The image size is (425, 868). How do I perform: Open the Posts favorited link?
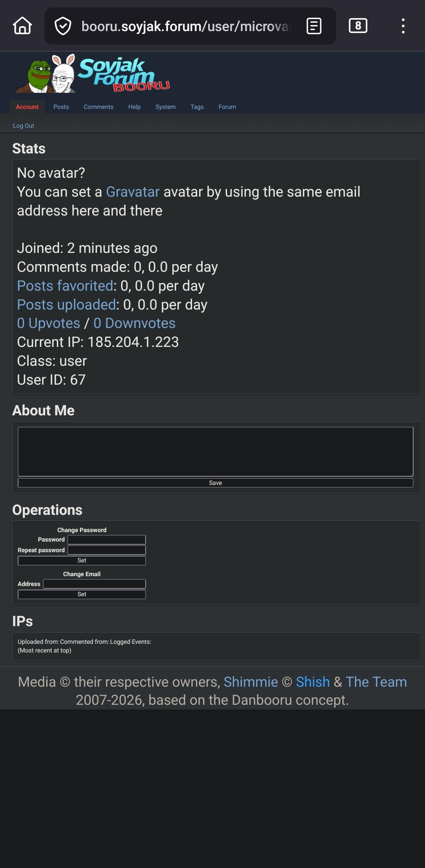(x=65, y=286)
